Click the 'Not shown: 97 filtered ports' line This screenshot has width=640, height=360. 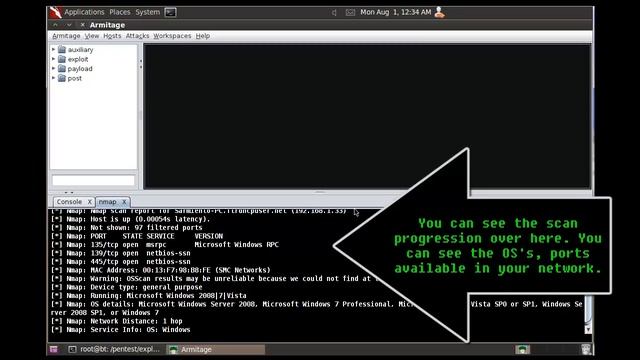click(x=127, y=228)
